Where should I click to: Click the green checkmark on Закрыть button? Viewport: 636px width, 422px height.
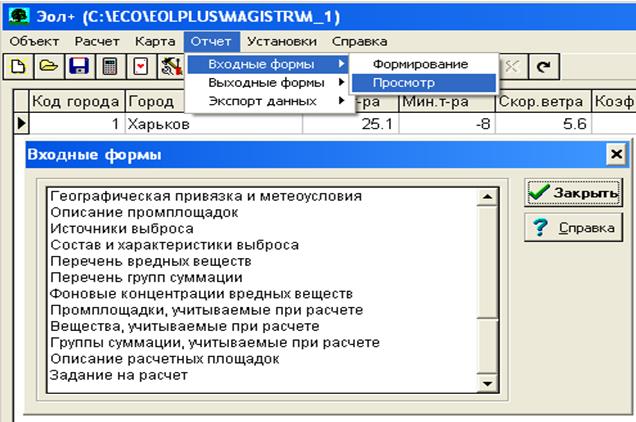coord(540,193)
